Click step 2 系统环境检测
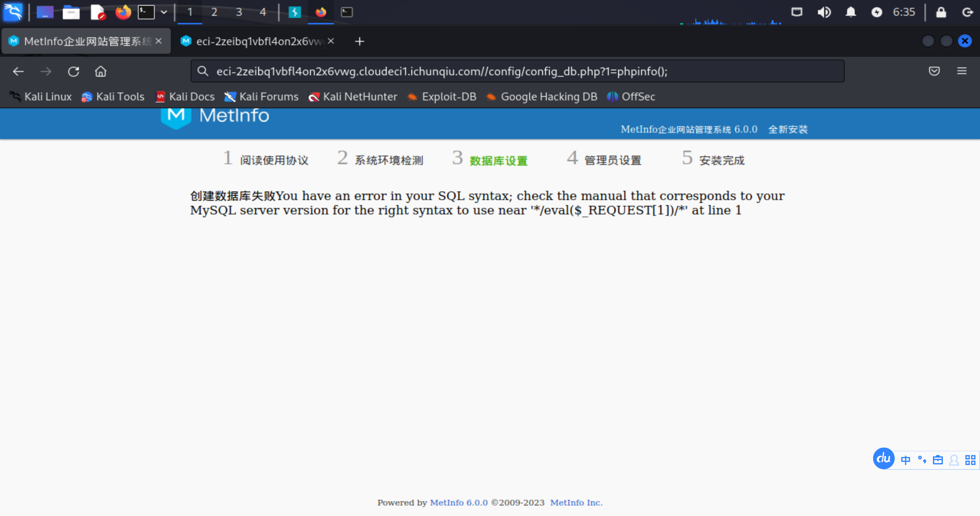The width and height of the screenshot is (980, 516). tap(380, 159)
